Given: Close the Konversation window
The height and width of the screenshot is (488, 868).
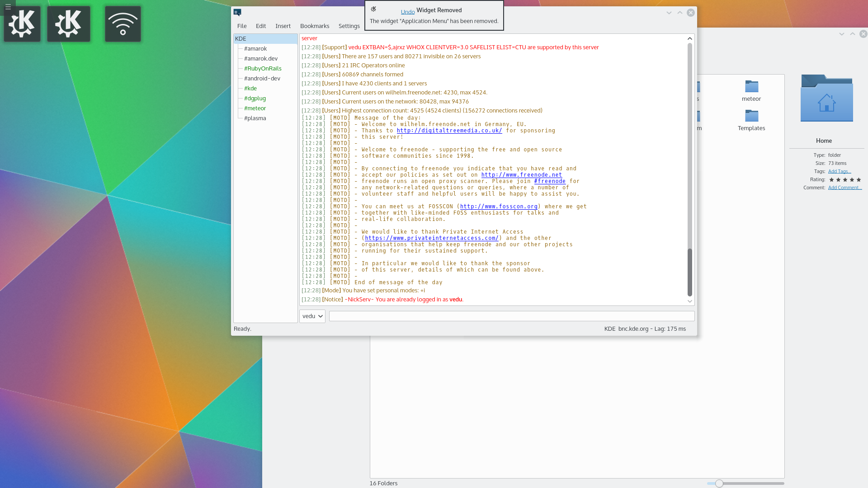Looking at the screenshot, I should (x=691, y=13).
